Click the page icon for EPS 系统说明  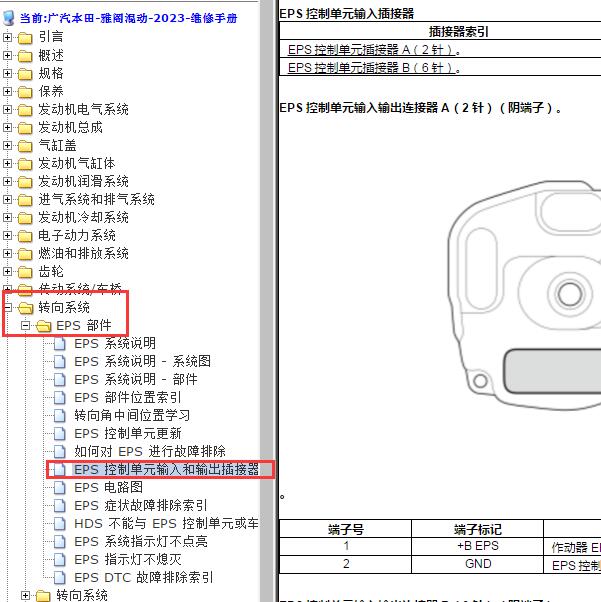pos(60,344)
